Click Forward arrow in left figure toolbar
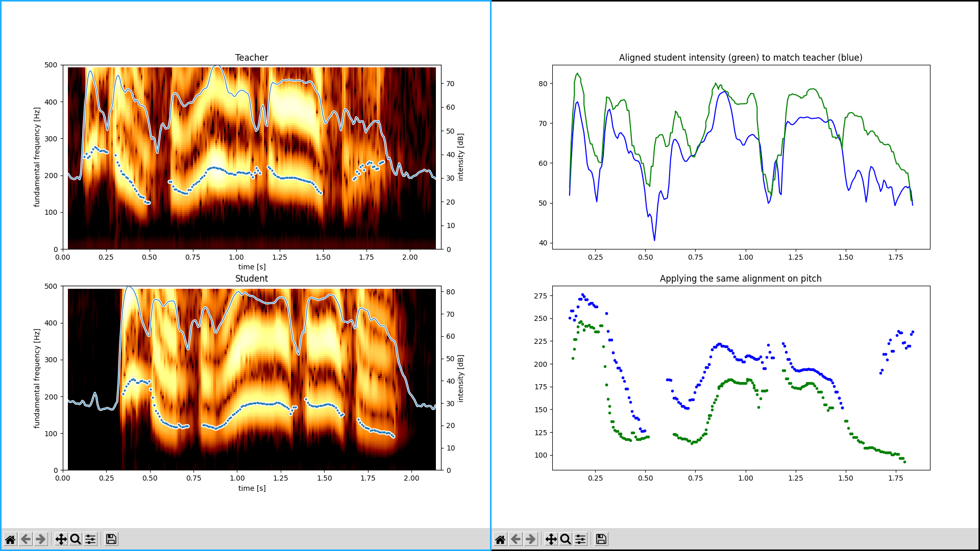Screen dimensions: 980x551 tap(41, 539)
